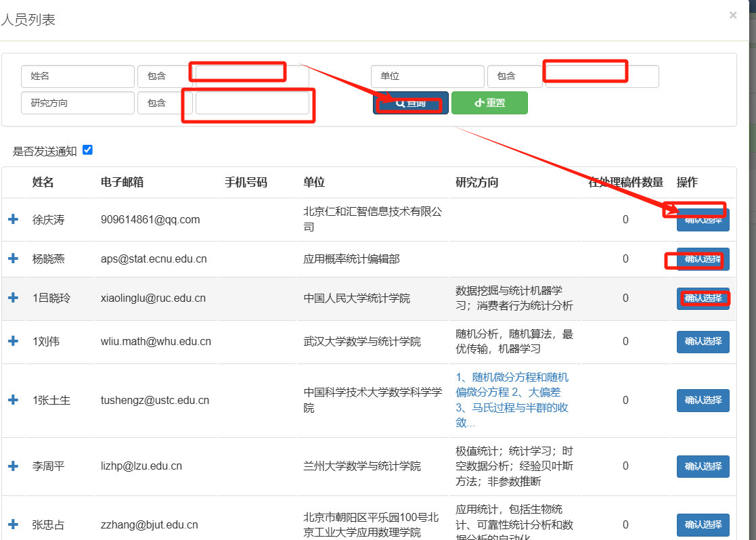This screenshot has width=756, height=540.
Task: Click the blue plus icon beside 徐庆涛
Action: [14, 219]
